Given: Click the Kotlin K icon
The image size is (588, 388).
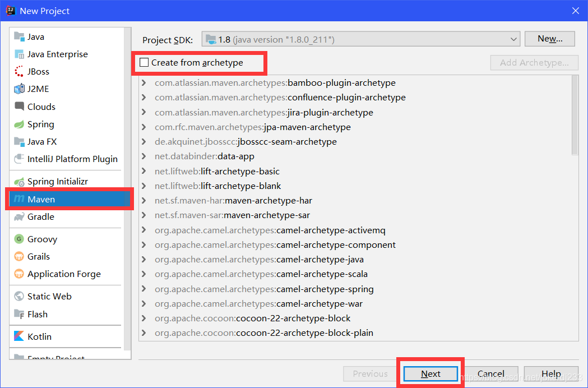Looking at the screenshot, I should point(19,336).
